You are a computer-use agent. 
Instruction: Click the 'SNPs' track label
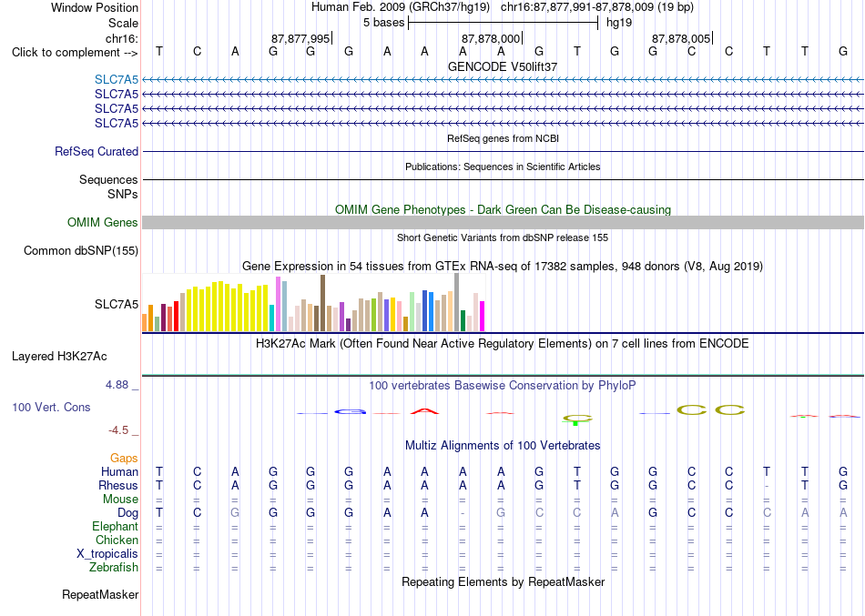point(123,194)
